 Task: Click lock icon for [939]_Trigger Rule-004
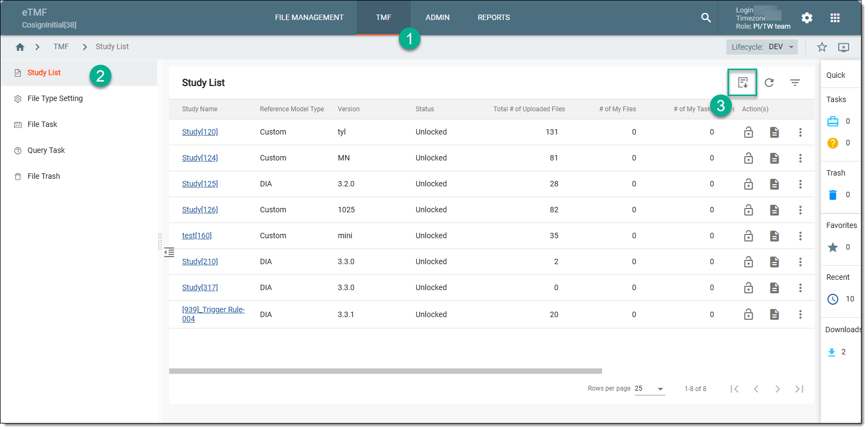click(x=749, y=314)
